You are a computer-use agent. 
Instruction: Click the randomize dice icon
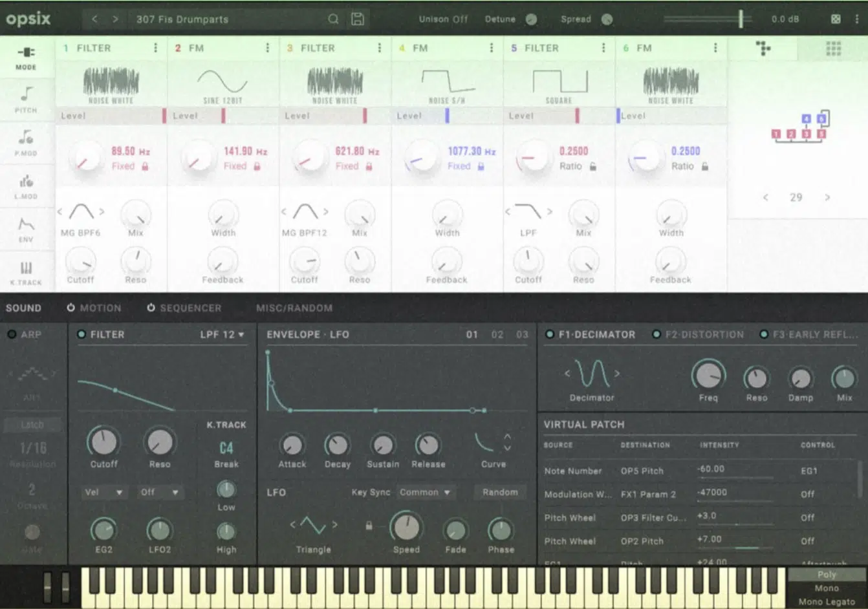836,19
